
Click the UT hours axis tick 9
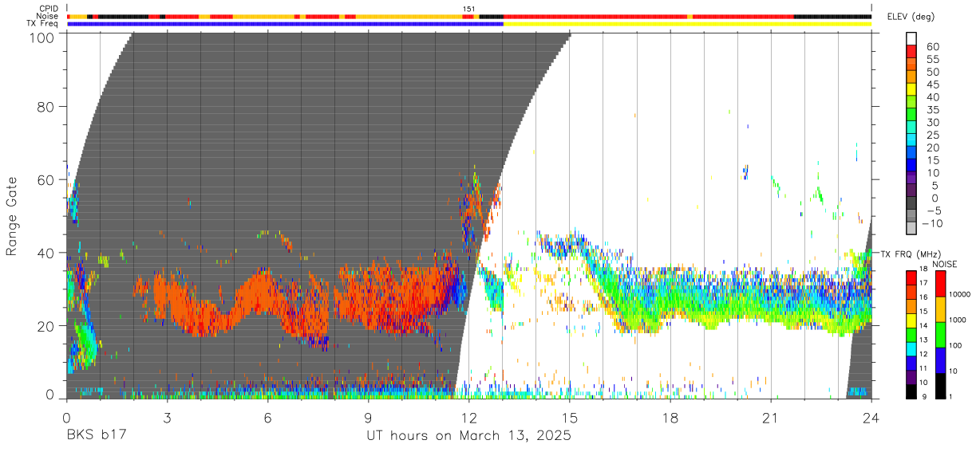click(368, 417)
